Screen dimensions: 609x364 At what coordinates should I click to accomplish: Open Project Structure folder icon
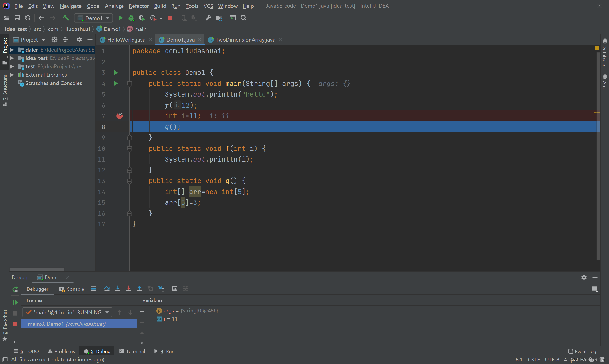[219, 18]
